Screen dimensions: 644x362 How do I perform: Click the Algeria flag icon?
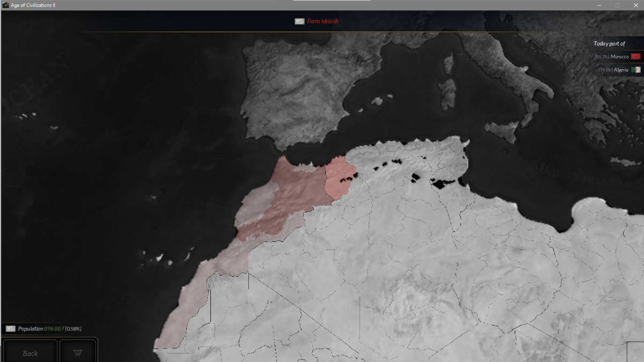[636, 70]
